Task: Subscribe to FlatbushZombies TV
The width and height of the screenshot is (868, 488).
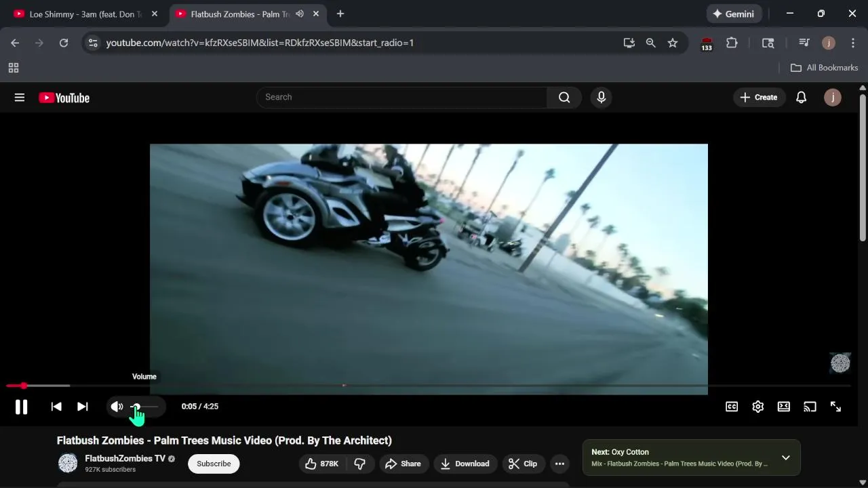Action: pyautogui.click(x=214, y=464)
